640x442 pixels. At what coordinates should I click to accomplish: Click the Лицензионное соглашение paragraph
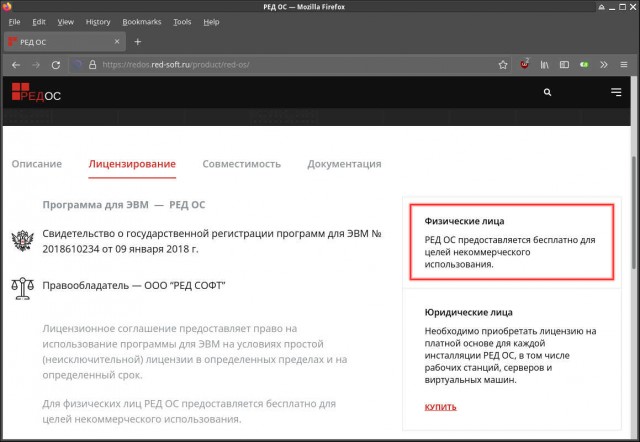click(195, 352)
